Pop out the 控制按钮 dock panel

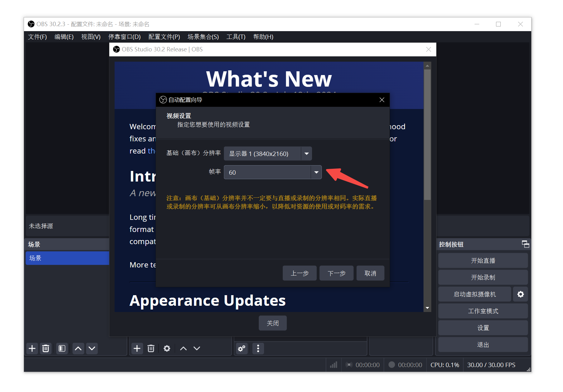[525, 244]
